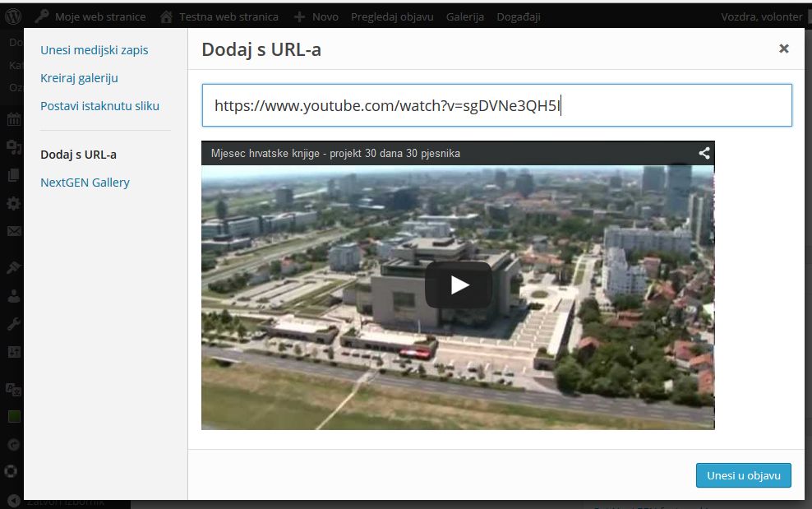Click the Unesi u objavu button
The image size is (812, 509).
[x=743, y=475]
